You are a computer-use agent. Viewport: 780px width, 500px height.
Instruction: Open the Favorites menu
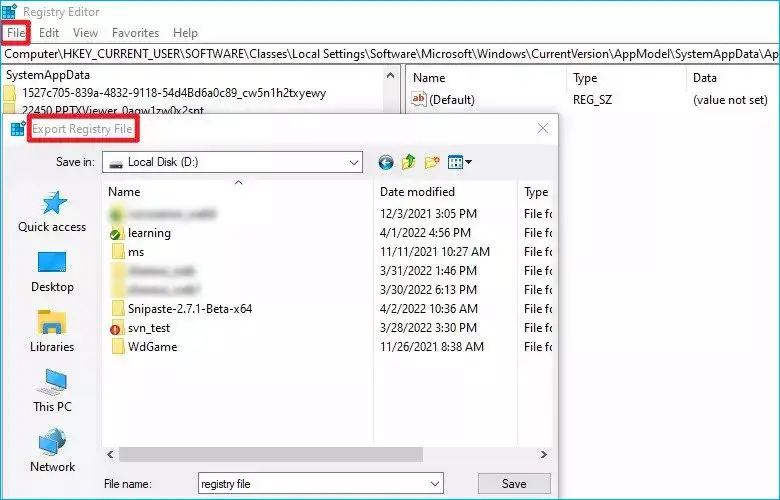[135, 33]
